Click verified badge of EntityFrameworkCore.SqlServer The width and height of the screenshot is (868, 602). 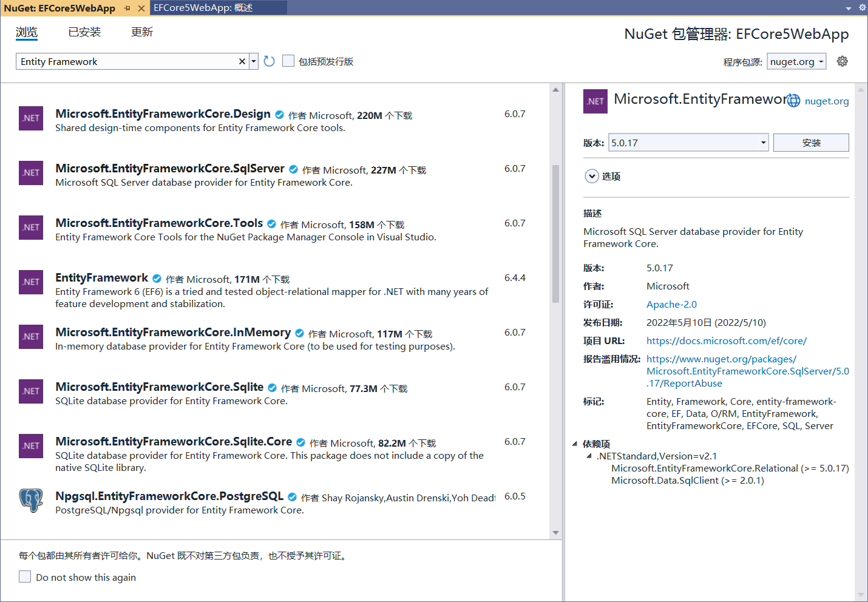(x=293, y=169)
